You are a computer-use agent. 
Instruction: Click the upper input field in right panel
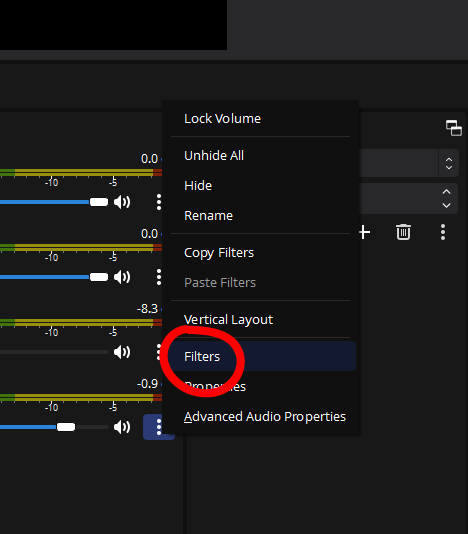pyautogui.click(x=399, y=163)
